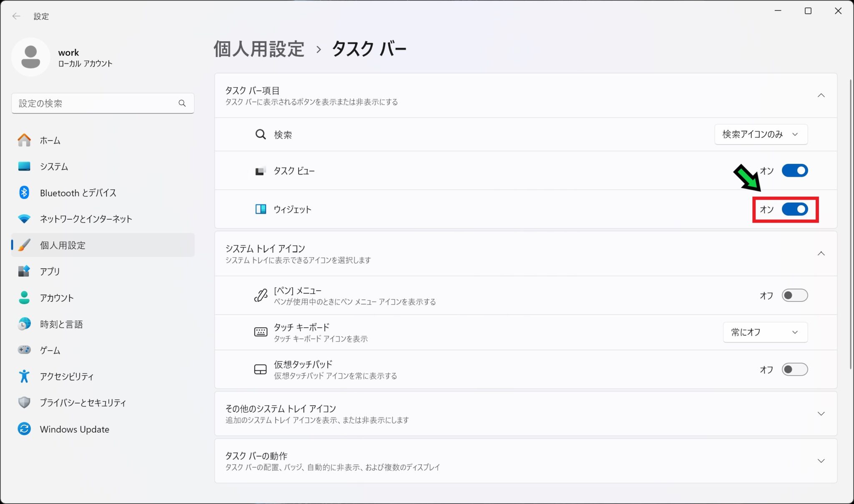This screenshot has height=504, width=854.
Task: Go to 個人用設定 breadcrumb link
Action: click(259, 49)
